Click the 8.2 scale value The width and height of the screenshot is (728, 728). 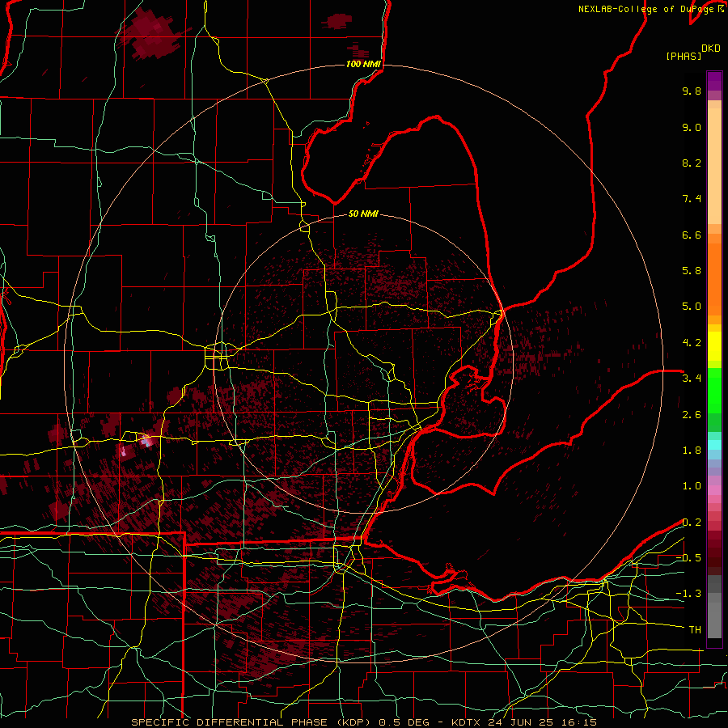point(692,163)
